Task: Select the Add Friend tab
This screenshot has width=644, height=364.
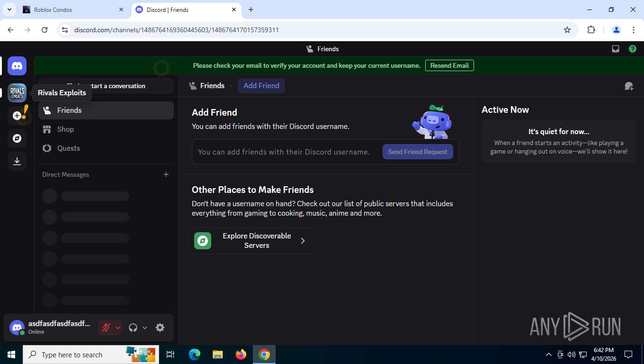Action: (261, 86)
